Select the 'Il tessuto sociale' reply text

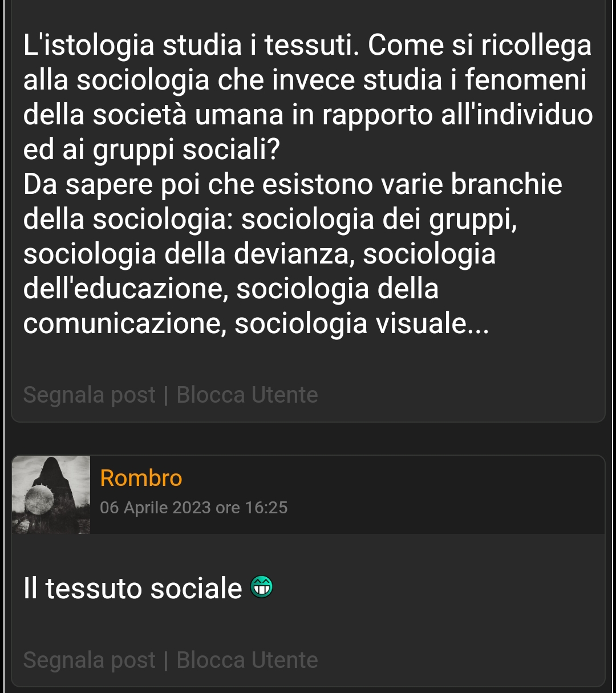(133, 588)
